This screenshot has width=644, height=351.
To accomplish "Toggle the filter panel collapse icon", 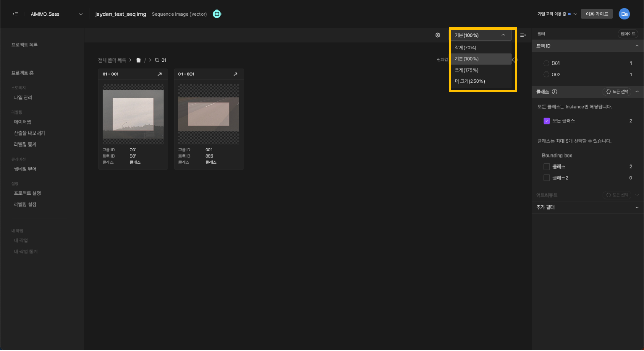I will pos(523,35).
